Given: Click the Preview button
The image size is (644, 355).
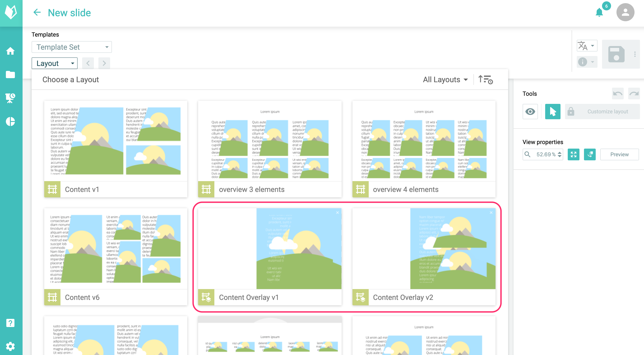Looking at the screenshot, I should 619,154.
